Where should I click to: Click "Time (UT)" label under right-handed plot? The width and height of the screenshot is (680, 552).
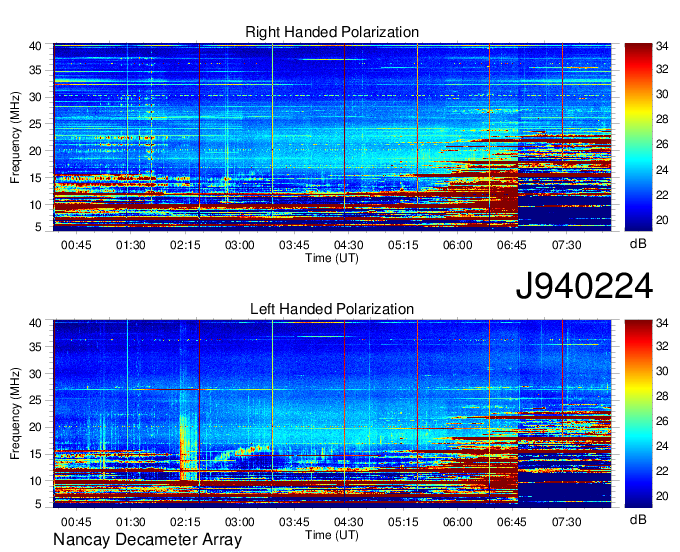[x=332, y=258]
